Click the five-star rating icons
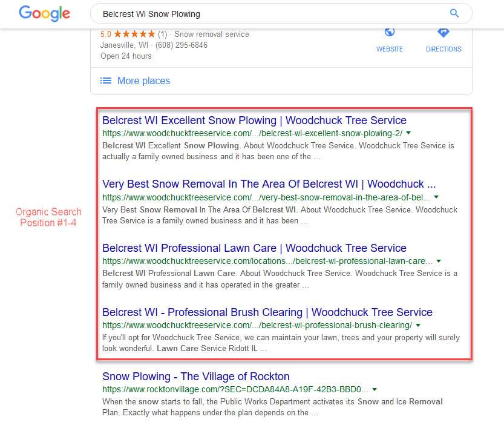Image resolution: width=504 pixels, height=431 pixels. tap(134, 34)
